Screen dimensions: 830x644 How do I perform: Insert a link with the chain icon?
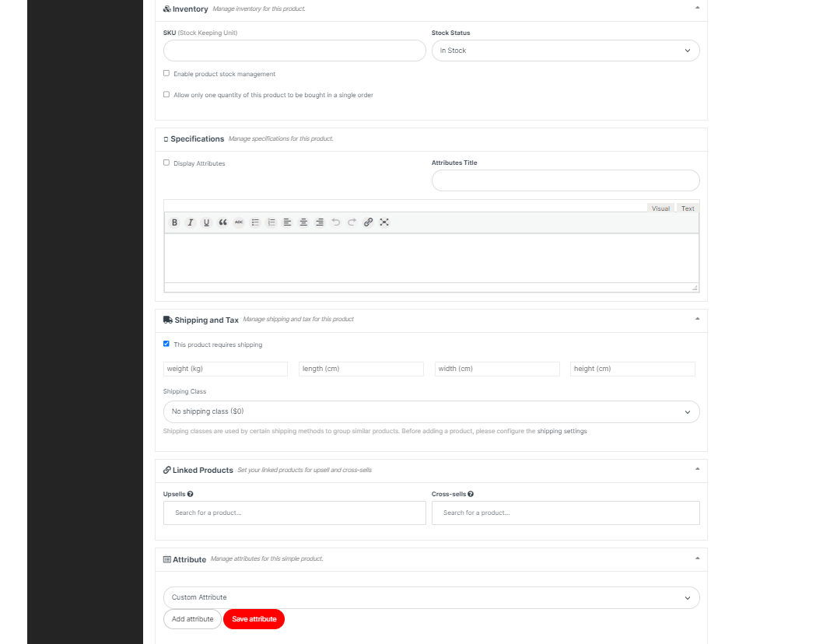[x=369, y=222]
